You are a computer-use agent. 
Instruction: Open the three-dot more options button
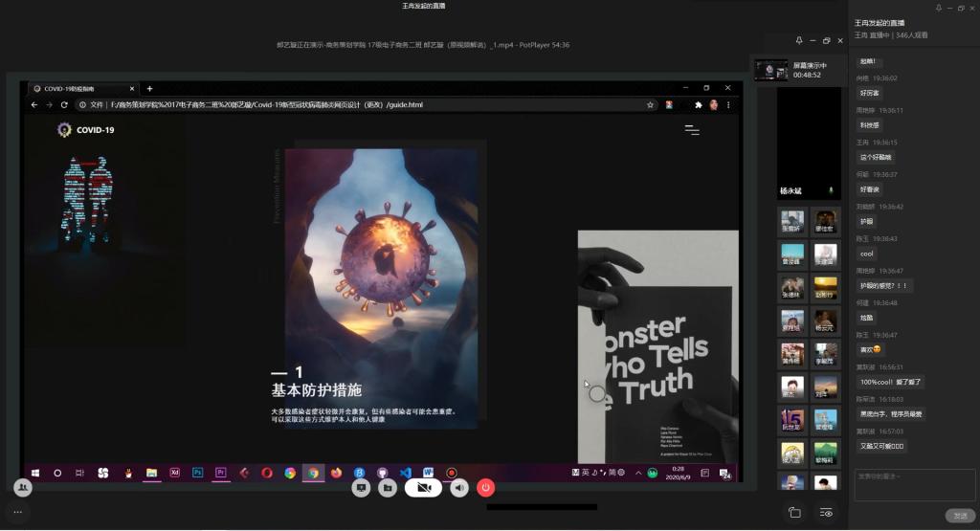pos(17,512)
